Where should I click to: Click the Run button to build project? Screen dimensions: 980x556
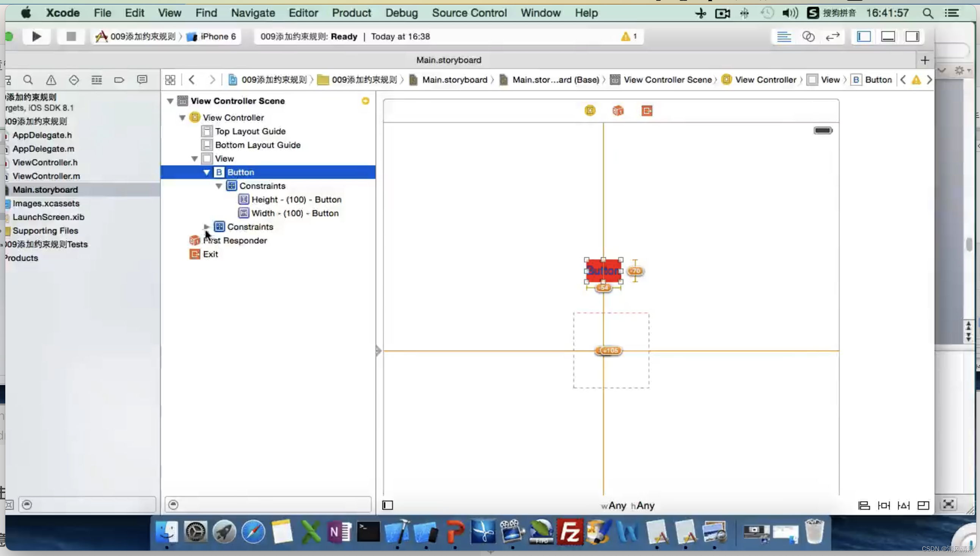point(37,36)
